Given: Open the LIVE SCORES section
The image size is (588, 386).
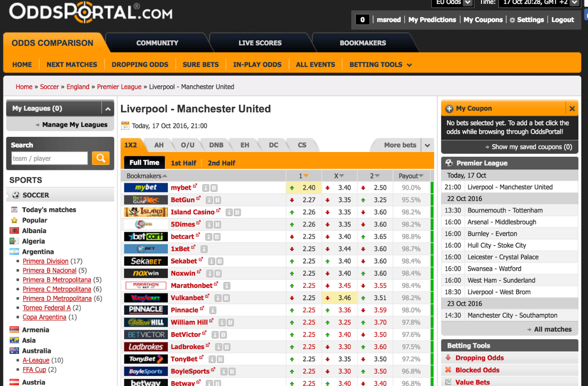Looking at the screenshot, I should point(260,43).
